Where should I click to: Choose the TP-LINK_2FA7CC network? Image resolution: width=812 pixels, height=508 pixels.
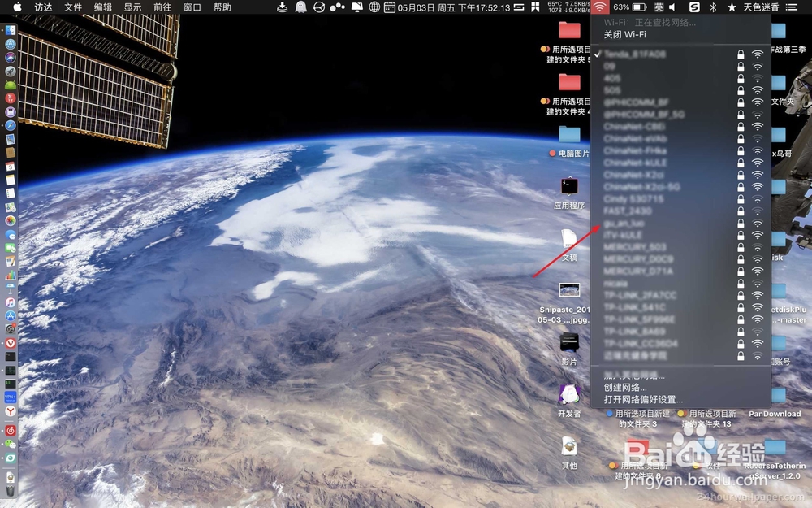click(x=680, y=295)
